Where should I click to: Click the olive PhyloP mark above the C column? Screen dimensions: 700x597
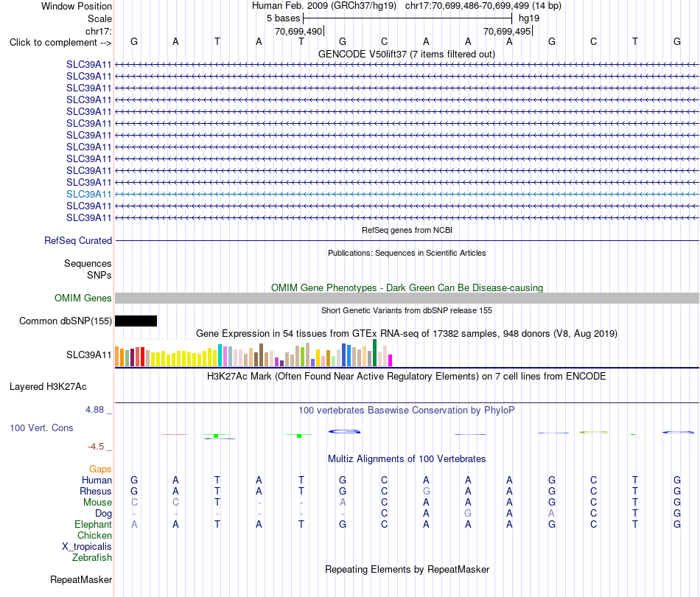594,432
